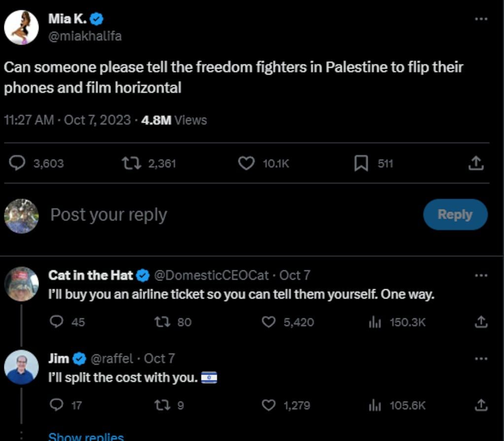Repost Jim's reply with 9 reposts

click(161, 406)
